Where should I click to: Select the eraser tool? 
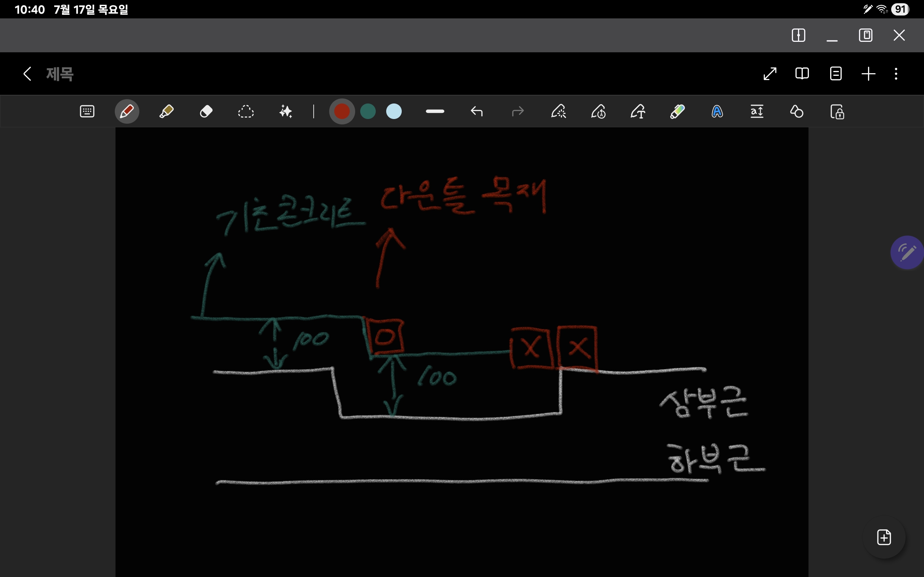coord(206,111)
